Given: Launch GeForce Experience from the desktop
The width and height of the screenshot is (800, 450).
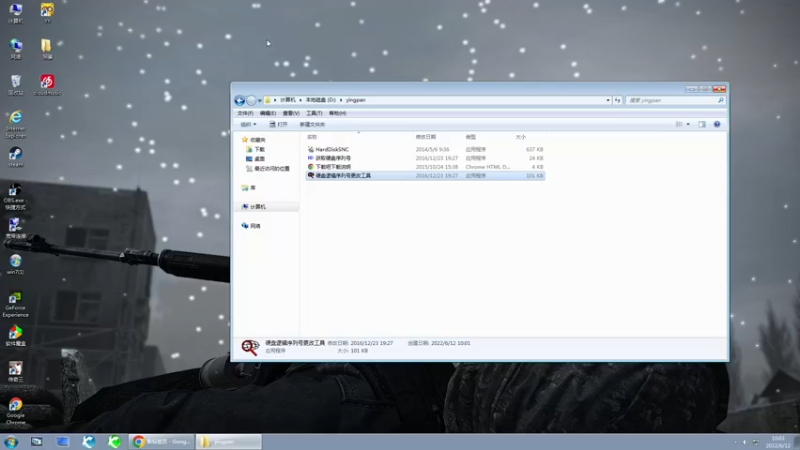Looking at the screenshot, I should (x=15, y=304).
